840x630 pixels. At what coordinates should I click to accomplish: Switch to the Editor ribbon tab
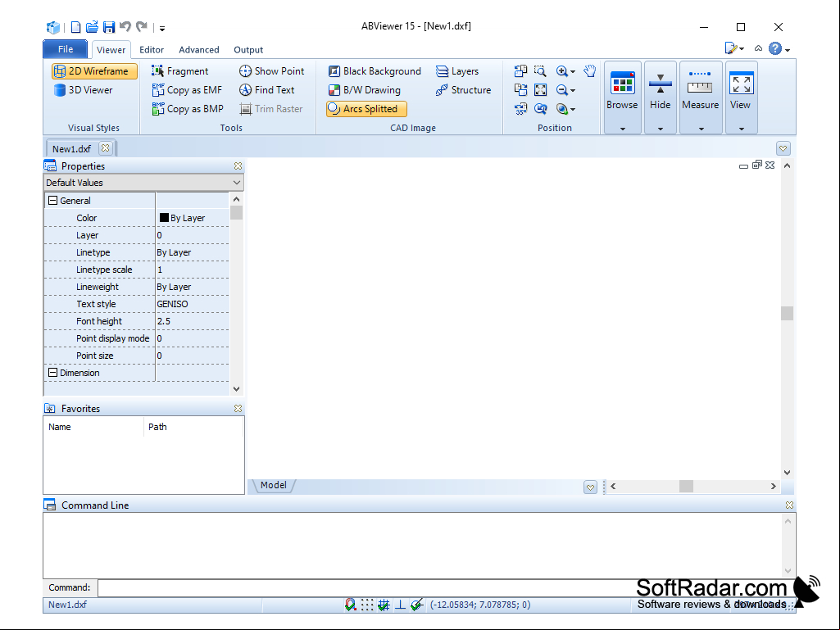152,50
